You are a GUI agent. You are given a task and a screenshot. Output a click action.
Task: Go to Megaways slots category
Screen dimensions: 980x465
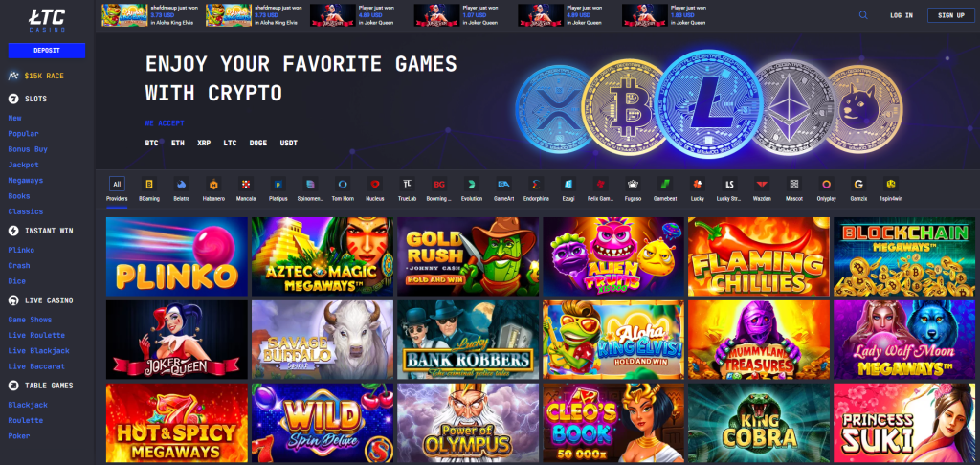(x=26, y=181)
